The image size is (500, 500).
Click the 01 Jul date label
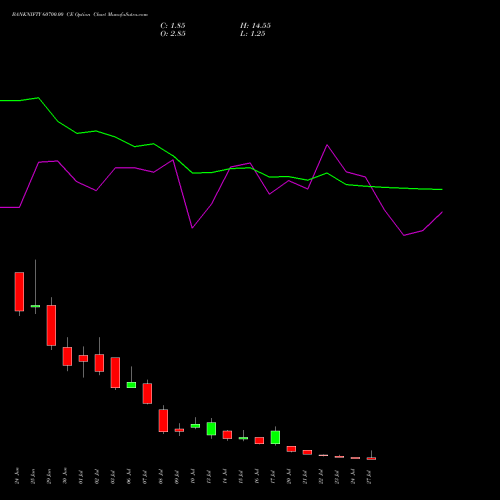click(x=81, y=477)
